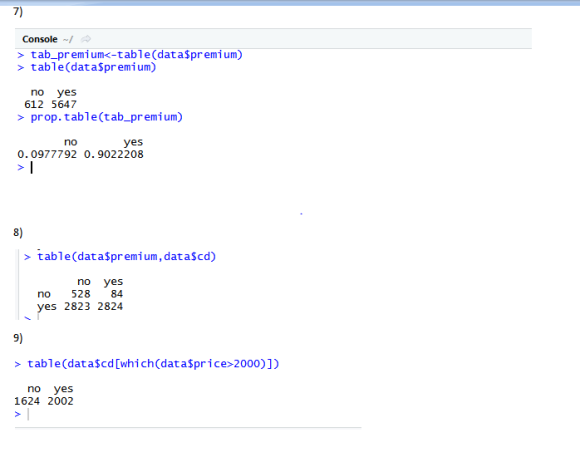Select the count 2002
580x457 pixels.
(60, 401)
